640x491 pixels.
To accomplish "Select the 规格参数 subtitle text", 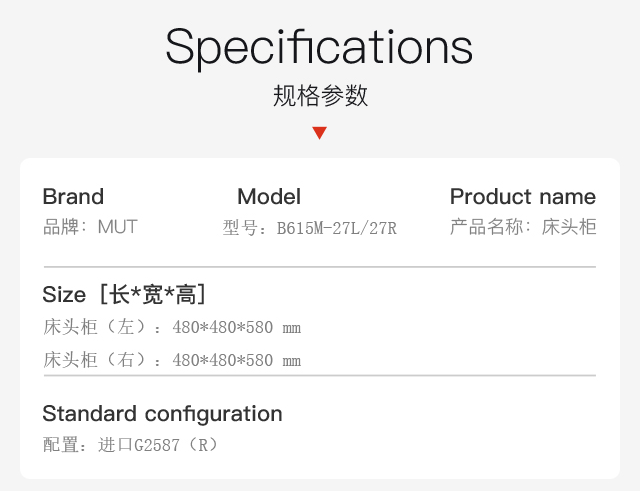I will click(320, 96).
